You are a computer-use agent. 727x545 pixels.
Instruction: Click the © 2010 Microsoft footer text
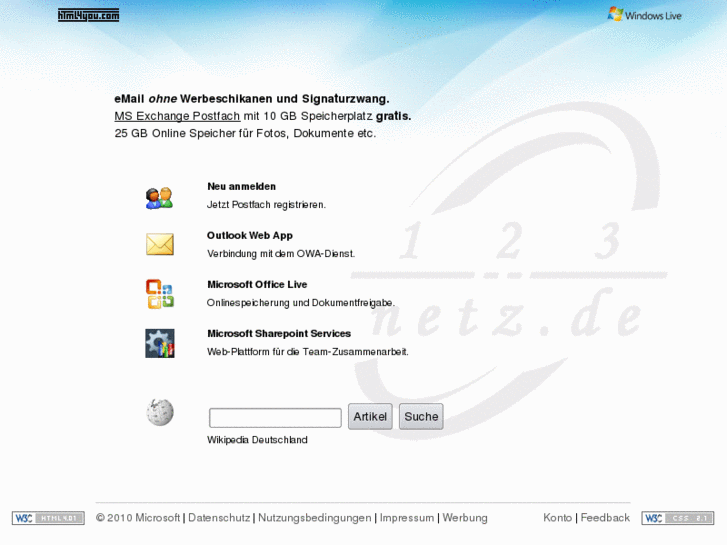pos(138,518)
